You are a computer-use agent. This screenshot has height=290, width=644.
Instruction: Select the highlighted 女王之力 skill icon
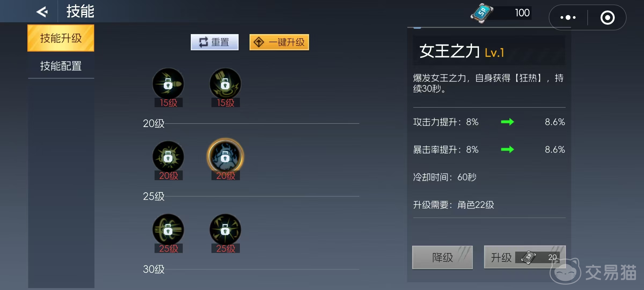click(225, 157)
